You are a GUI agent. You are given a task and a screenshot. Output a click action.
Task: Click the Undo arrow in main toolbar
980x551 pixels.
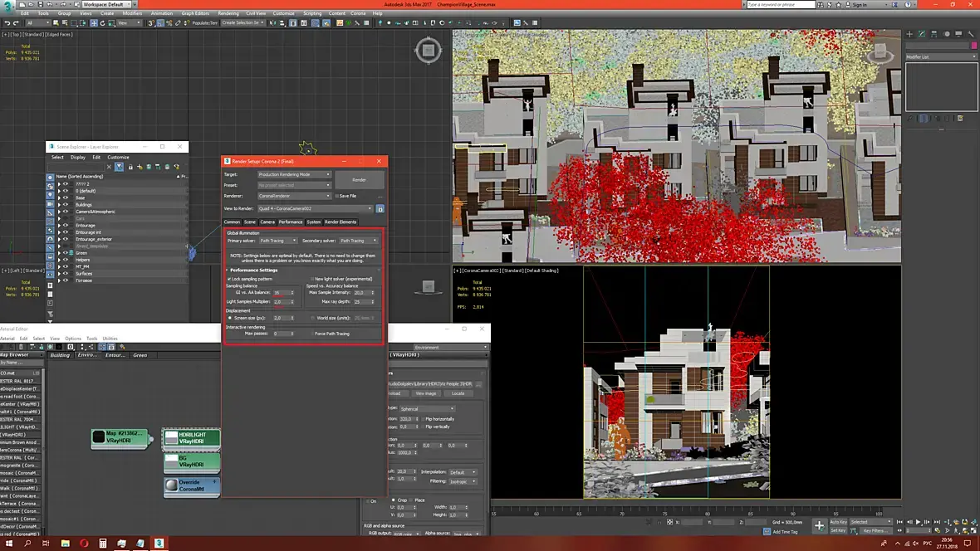coord(7,23)
